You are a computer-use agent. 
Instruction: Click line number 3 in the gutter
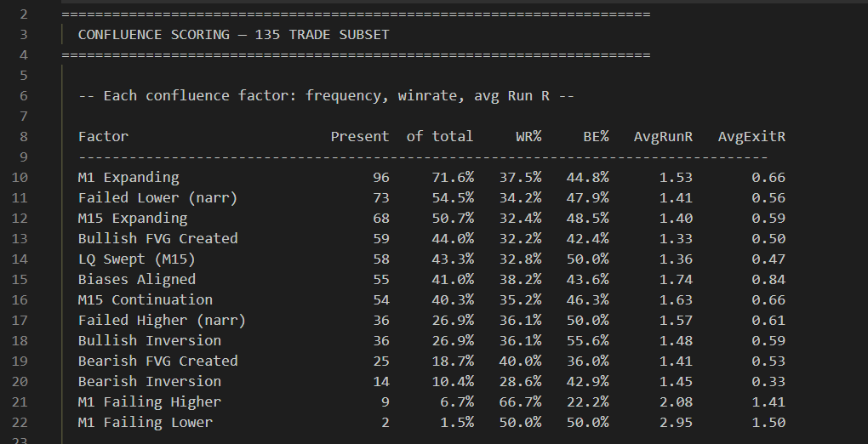point(23,34)
